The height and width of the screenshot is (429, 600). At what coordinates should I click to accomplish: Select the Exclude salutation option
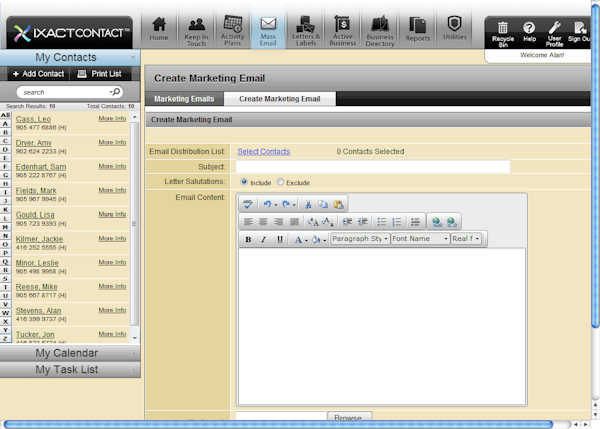pos(280,183)
